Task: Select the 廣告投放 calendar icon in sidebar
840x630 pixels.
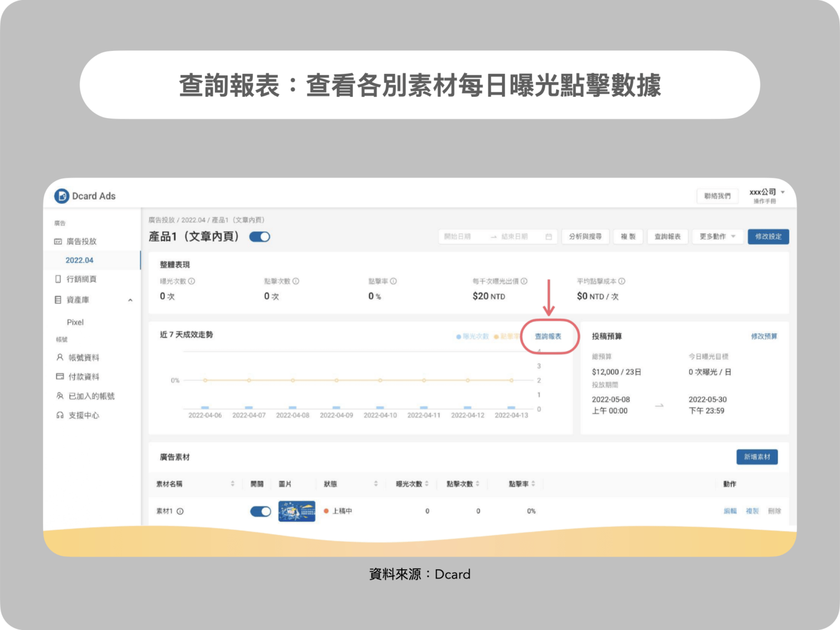Action: [59, 241]
